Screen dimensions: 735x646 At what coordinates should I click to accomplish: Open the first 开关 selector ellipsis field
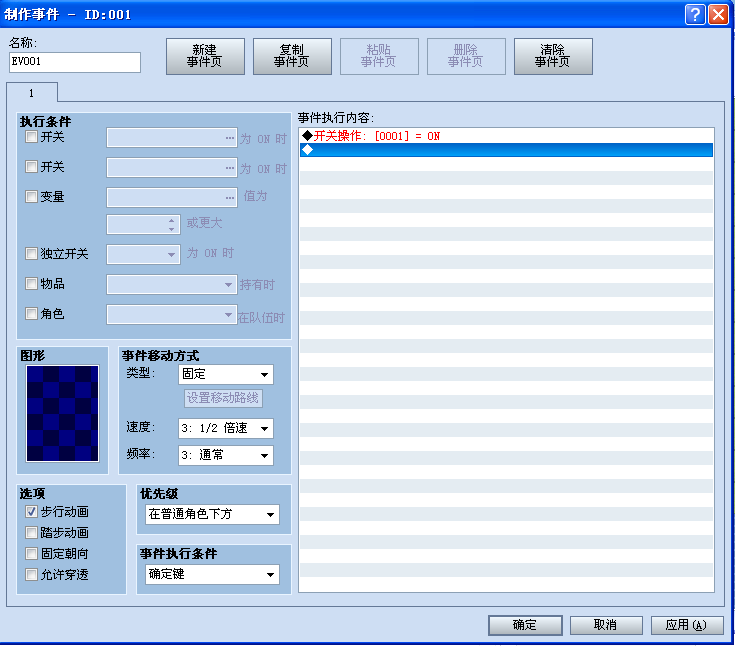coord(172,138)
